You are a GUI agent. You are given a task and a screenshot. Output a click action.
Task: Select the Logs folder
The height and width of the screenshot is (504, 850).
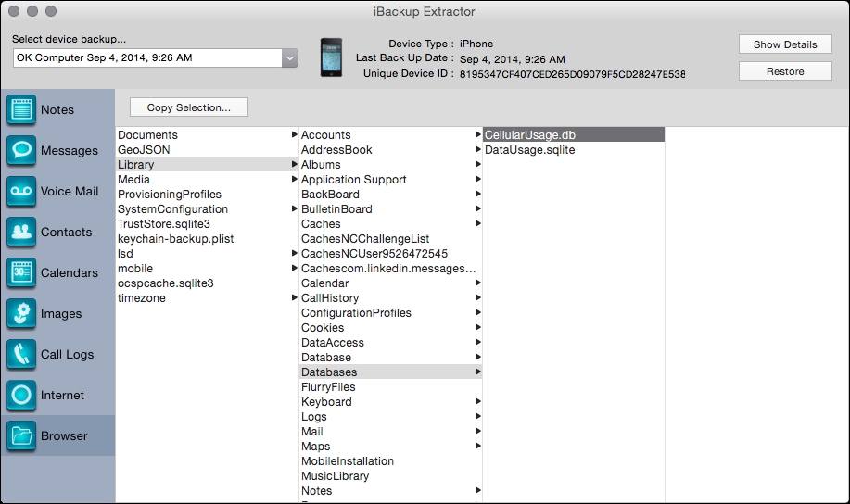tap(314, 417)
